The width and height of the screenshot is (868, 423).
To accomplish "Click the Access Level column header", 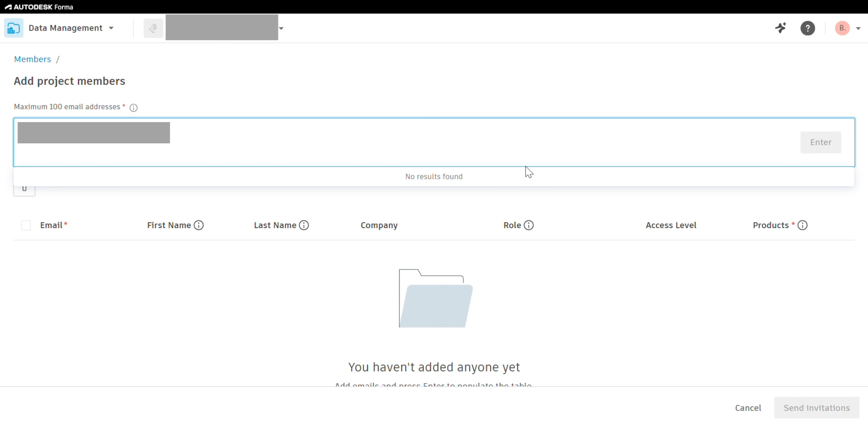I will pyautogui.click(x=671, y=225).
